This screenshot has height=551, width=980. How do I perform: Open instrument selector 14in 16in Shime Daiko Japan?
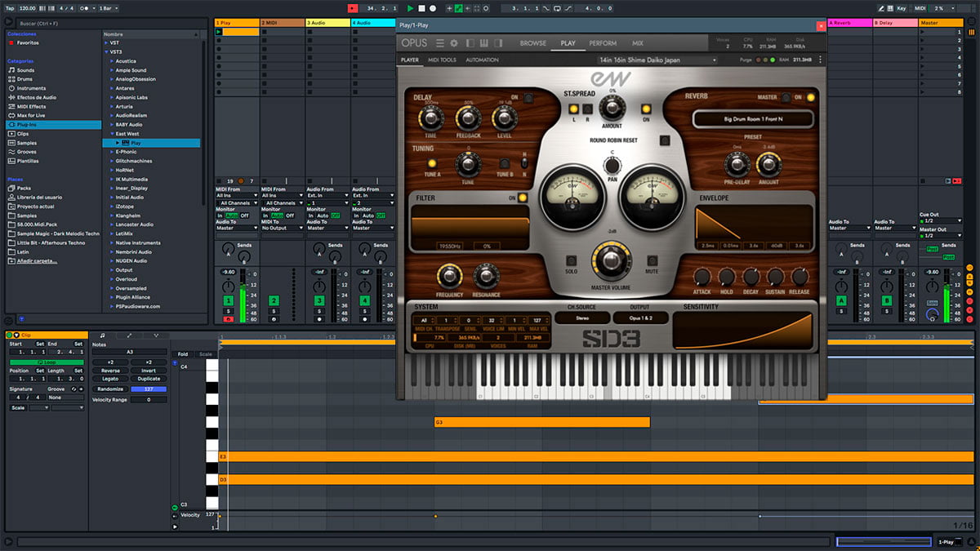(657, 60)
